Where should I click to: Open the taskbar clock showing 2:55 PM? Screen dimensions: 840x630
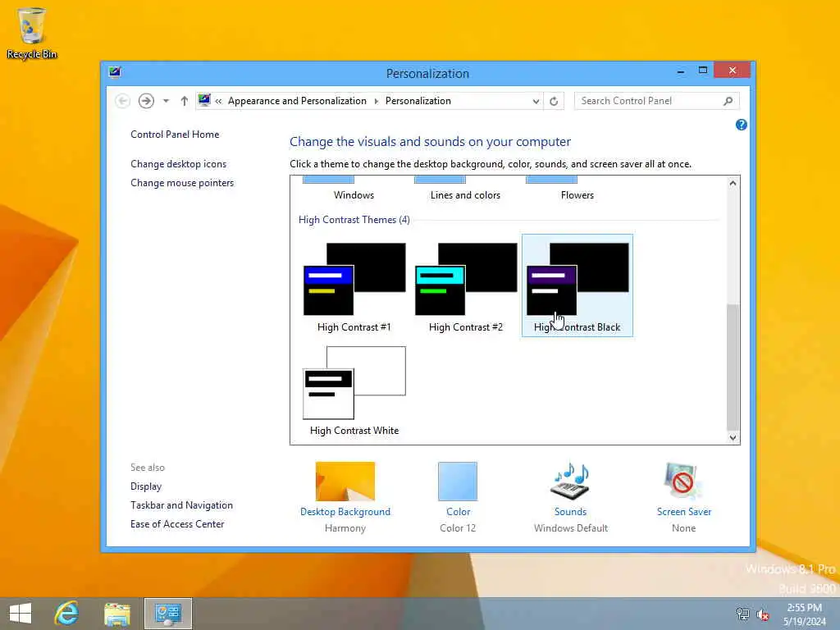804,614
